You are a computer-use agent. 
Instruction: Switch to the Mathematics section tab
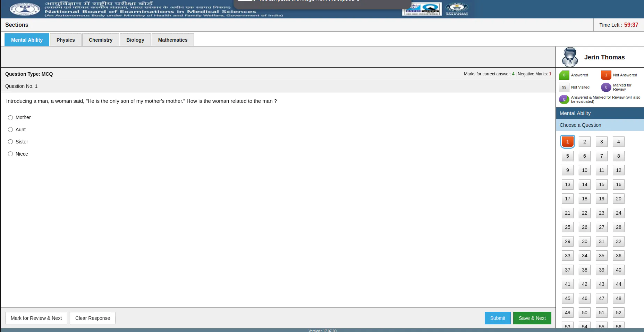pyautogui.click(x=173, y=40)
